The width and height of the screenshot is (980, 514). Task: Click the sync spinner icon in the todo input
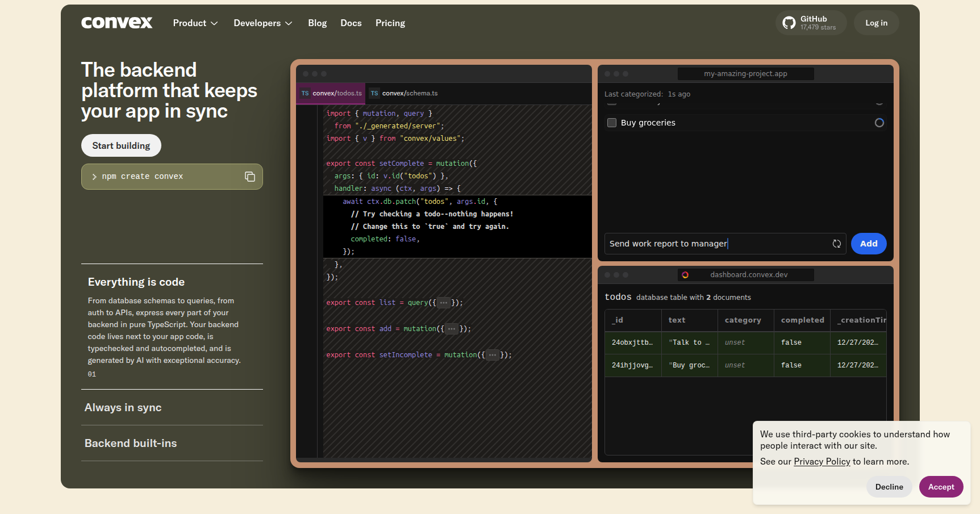pos(836,244)
